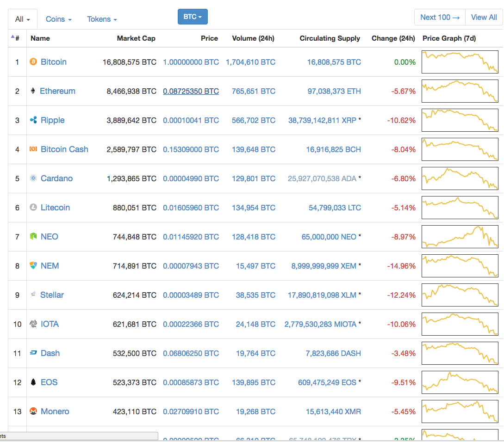Click Ripple price 0.00010041 BTC
The image size is (504, 442).
(x=191, y=120)
